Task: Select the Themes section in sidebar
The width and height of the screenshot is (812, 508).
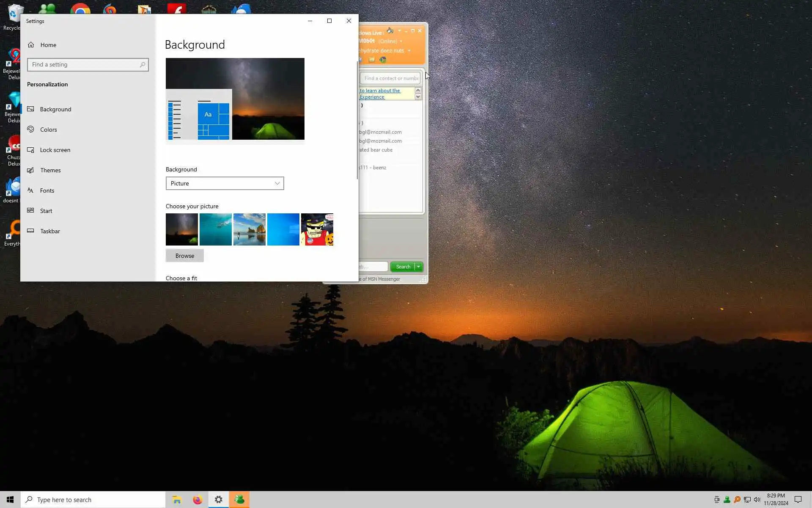Action: 50,170
